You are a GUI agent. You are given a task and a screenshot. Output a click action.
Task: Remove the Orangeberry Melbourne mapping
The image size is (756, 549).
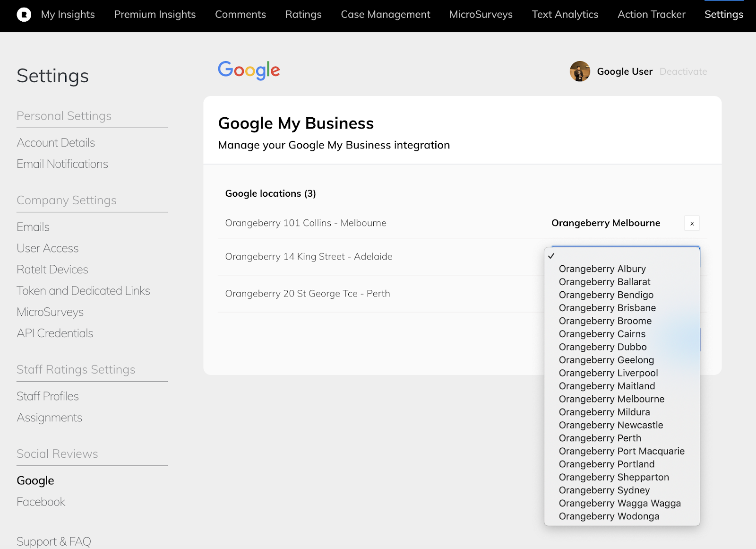coord(692,223)
